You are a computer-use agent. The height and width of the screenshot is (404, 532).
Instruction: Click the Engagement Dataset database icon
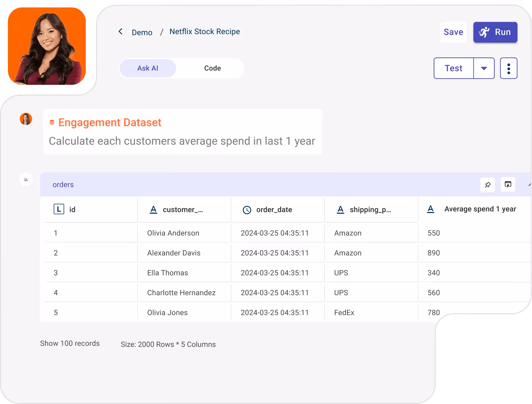pyautogui.click(x=52, y=122)
